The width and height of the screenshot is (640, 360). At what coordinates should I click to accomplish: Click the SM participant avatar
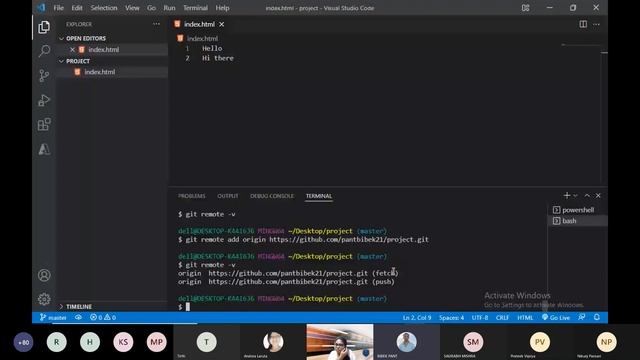(473, 342)
